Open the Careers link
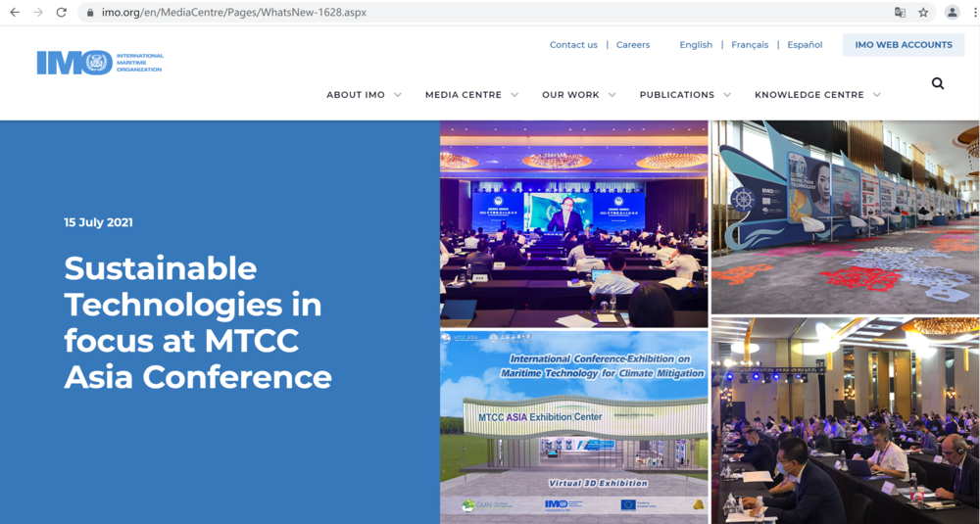This screenshot has height=524, width=980. (x=633, y=45)
